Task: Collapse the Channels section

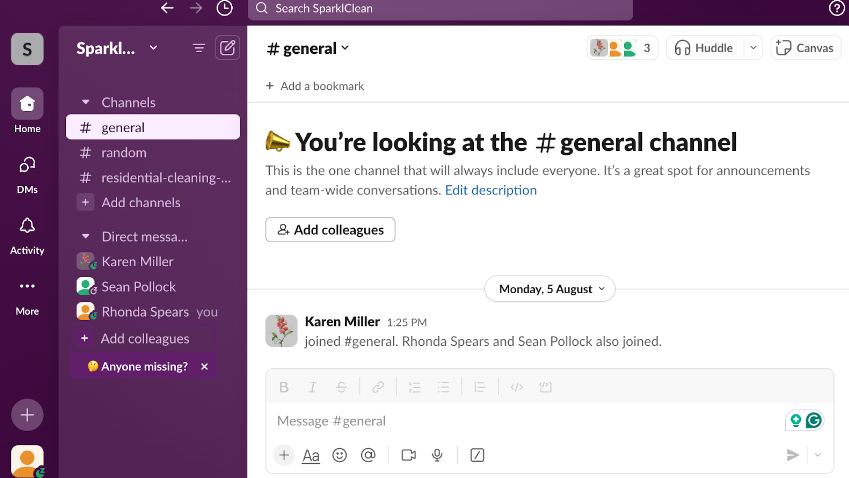Action: click(86, 102)
